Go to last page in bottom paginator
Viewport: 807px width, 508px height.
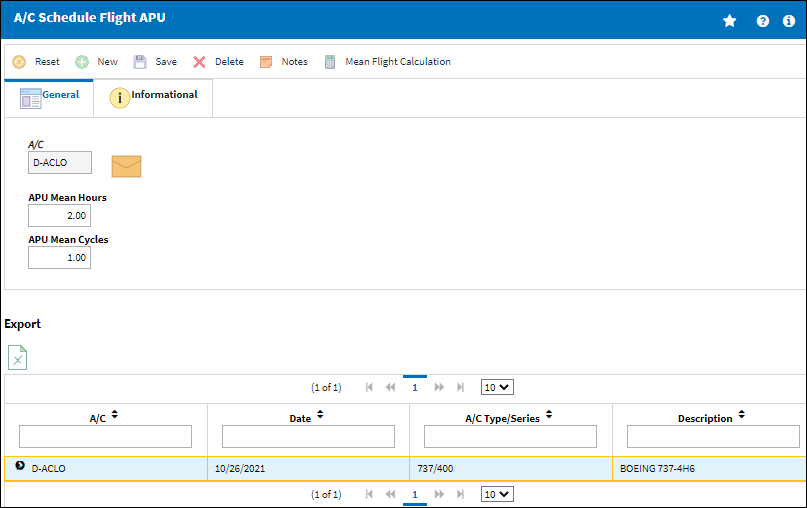coord(461,495)
